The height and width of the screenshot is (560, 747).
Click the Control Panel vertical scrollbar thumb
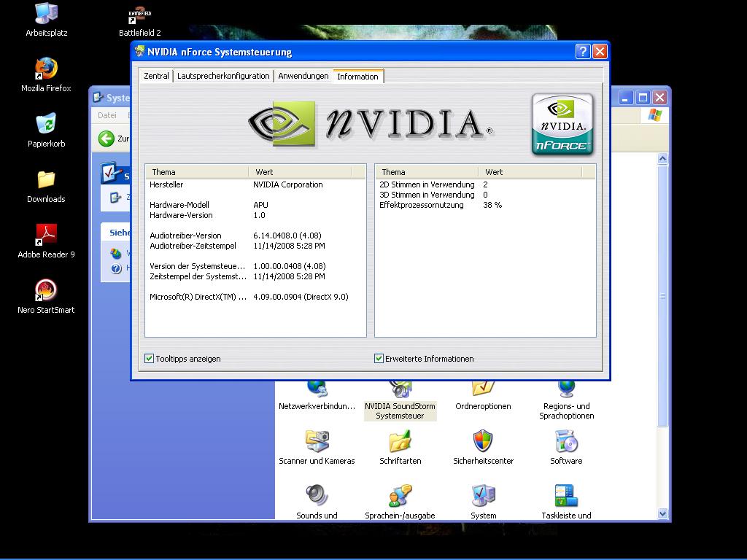[x=662, y=296]
